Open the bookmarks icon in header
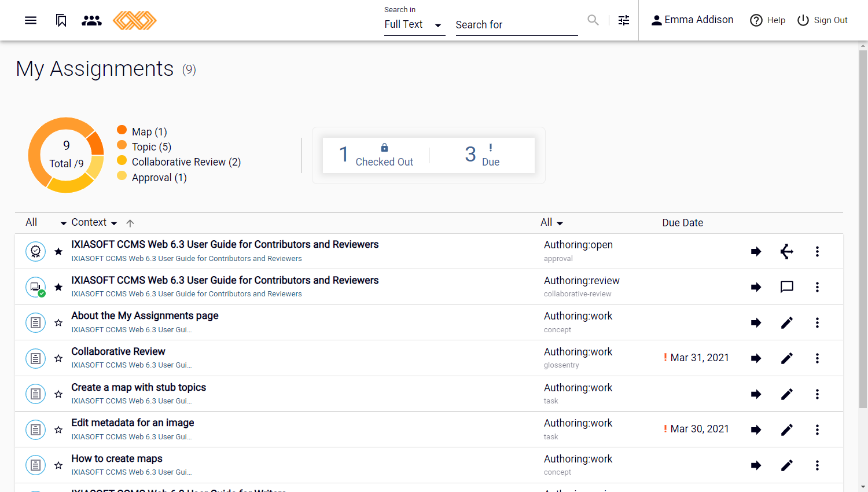 pyautogui.click(x=61, y=20)
